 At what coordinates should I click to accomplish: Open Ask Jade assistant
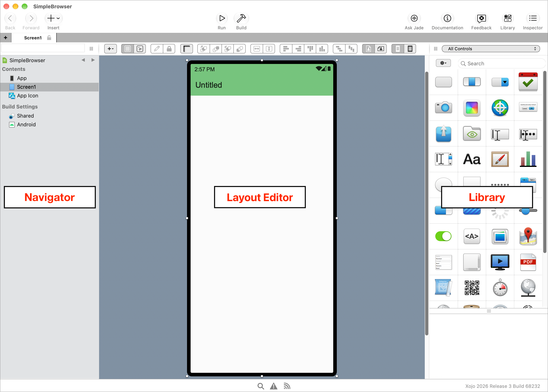click(x=414, y=18)
